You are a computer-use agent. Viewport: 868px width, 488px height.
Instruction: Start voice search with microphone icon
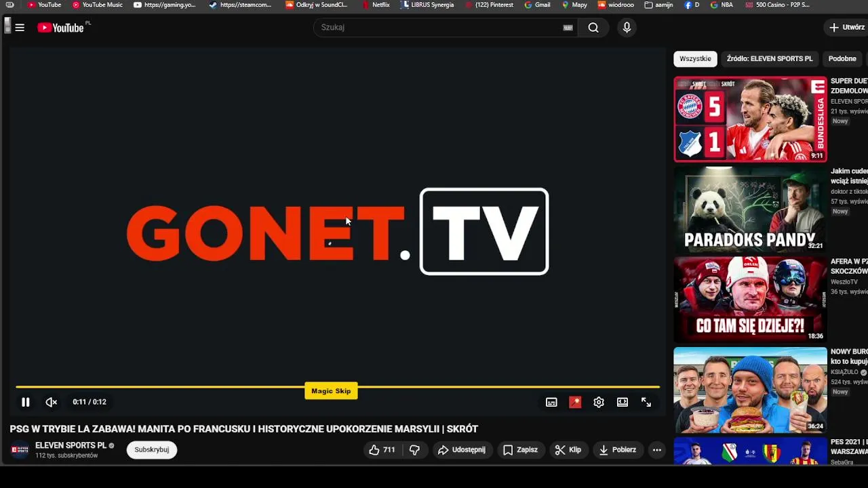coord(627,28)
